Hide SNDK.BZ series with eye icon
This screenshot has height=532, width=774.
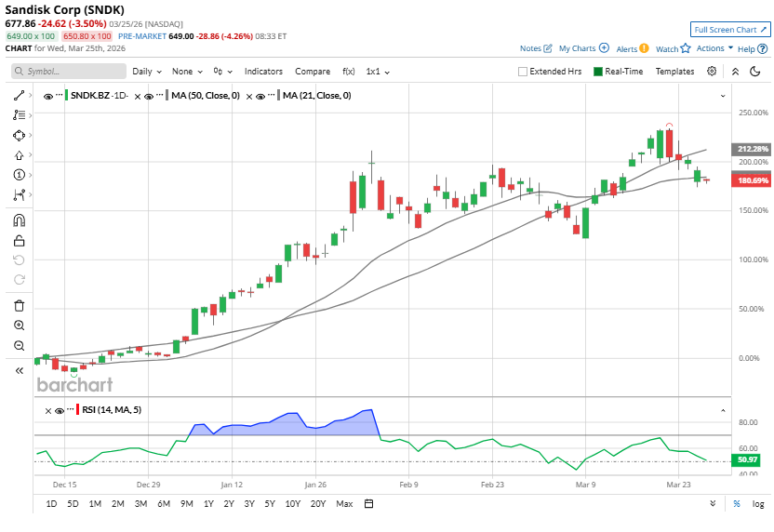(48, 96)
